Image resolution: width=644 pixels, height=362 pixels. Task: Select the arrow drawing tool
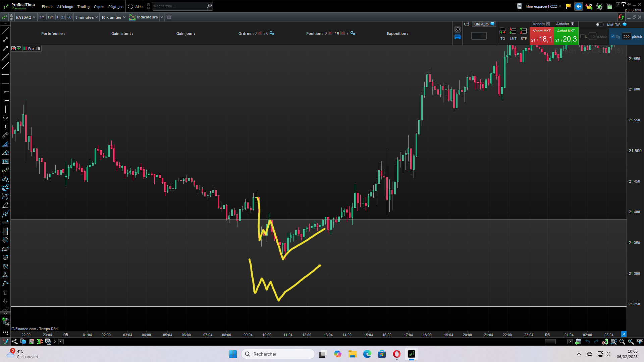[x=5, y=48]
